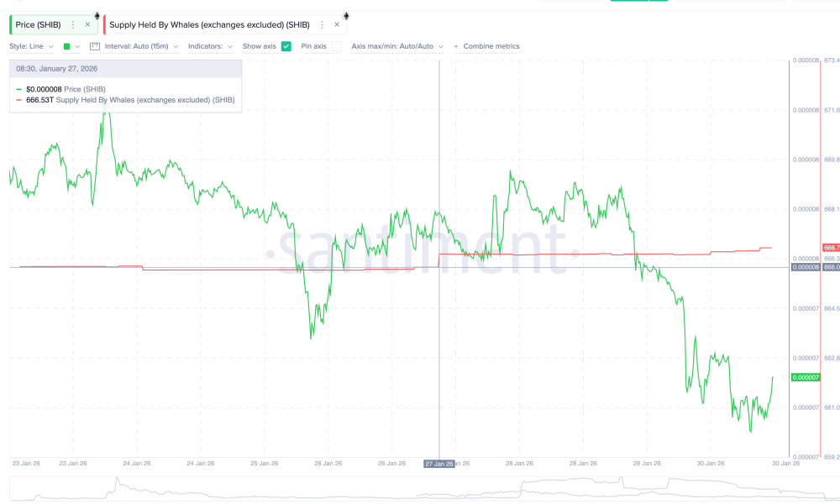Image resolution: width=840 pixels, height=504 pixels.
Task: Click the plus icon beside Combine metrics
Action: pyautogui.click(x=456, y=46)
